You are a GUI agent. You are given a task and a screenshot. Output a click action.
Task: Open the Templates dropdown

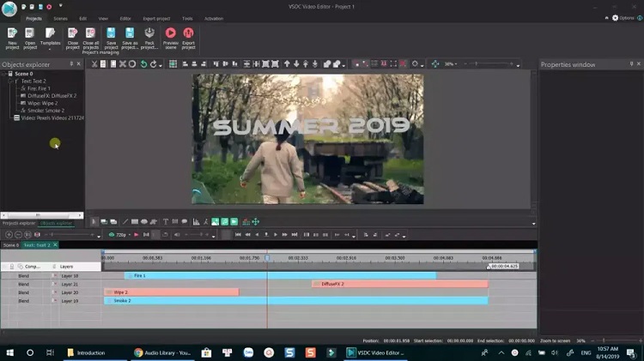(x=50, y=39)
